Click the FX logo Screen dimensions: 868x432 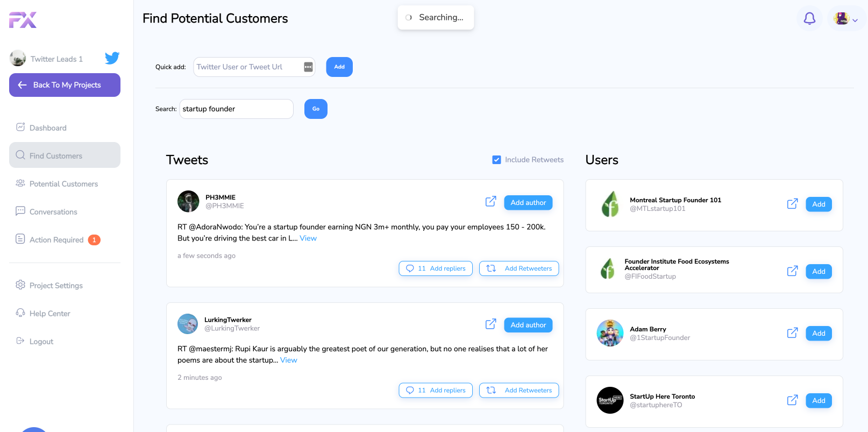[x=23, y=20]
